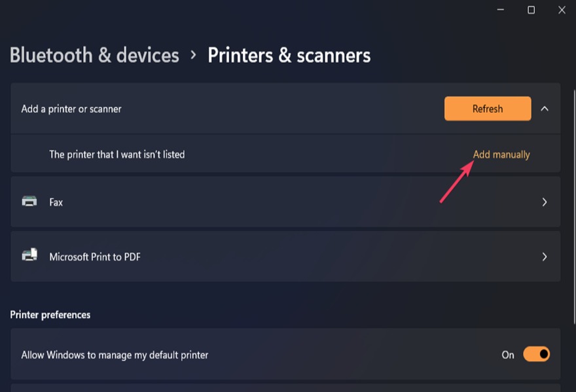Go back to Bluetooth & devices
Image resolution: width=576 pixels, height=392 pixels.
tap(94, 55)
